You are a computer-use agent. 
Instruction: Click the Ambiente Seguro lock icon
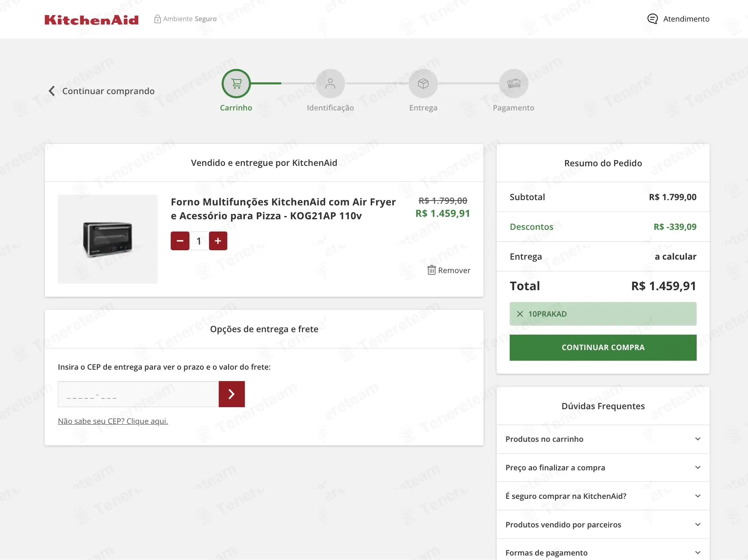tap(158, 19)
